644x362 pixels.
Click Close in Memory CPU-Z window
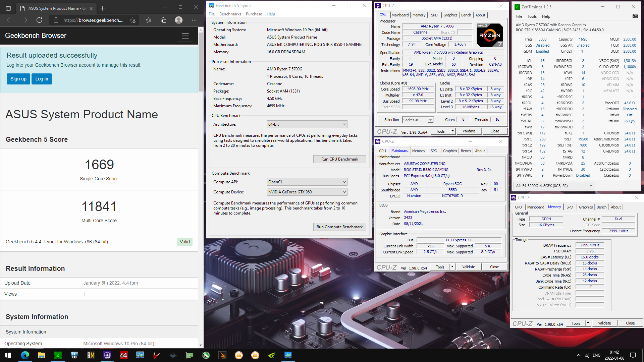[x=630, y=323]
